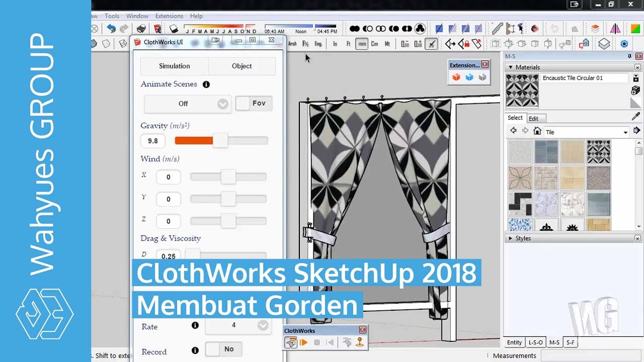The height and width of the screenshot is (362, 644).
Task: Set units to Mt in toolbar
Action: (x=387, y=44)
